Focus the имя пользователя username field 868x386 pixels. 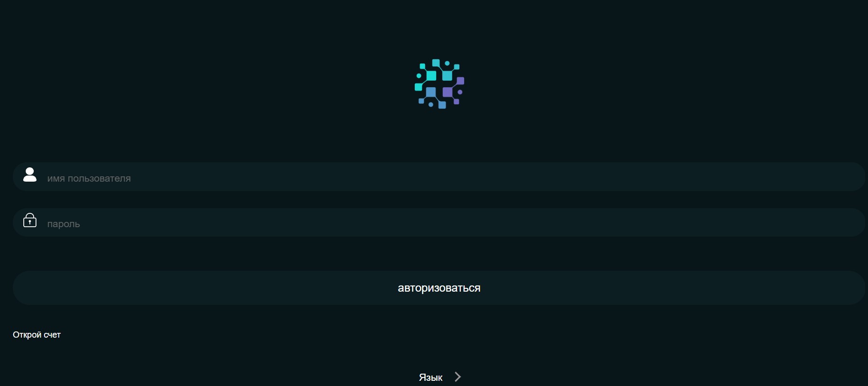tap(439, 177)
